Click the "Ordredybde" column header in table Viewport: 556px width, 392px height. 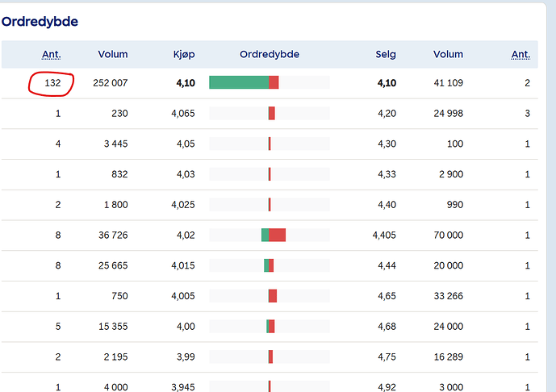270,55
